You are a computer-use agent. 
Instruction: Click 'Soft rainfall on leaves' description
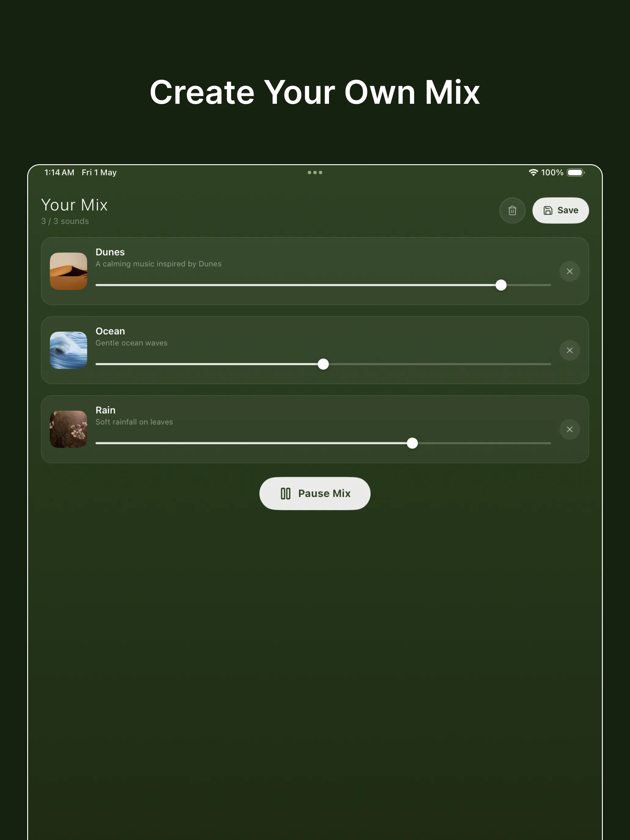134,422
